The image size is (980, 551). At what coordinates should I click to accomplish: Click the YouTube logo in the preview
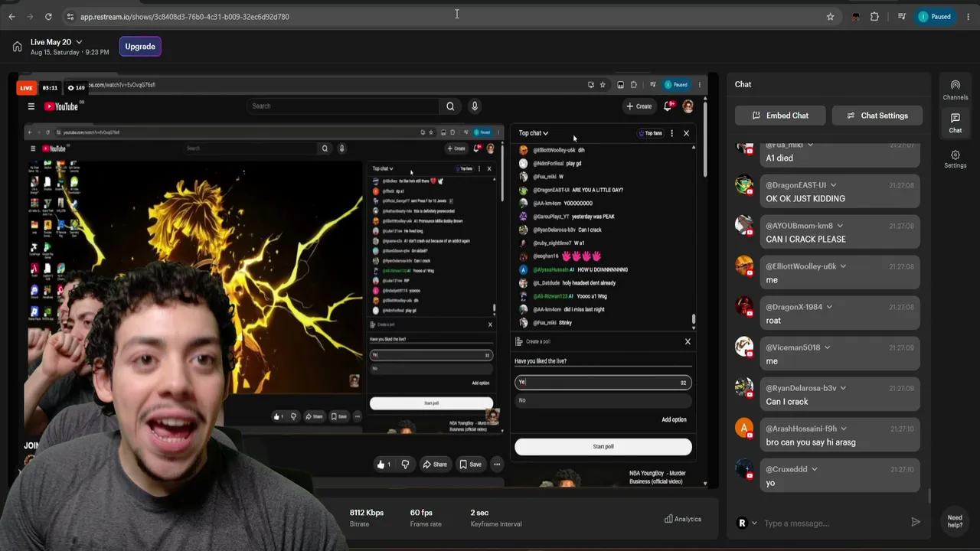coord(61,106)
